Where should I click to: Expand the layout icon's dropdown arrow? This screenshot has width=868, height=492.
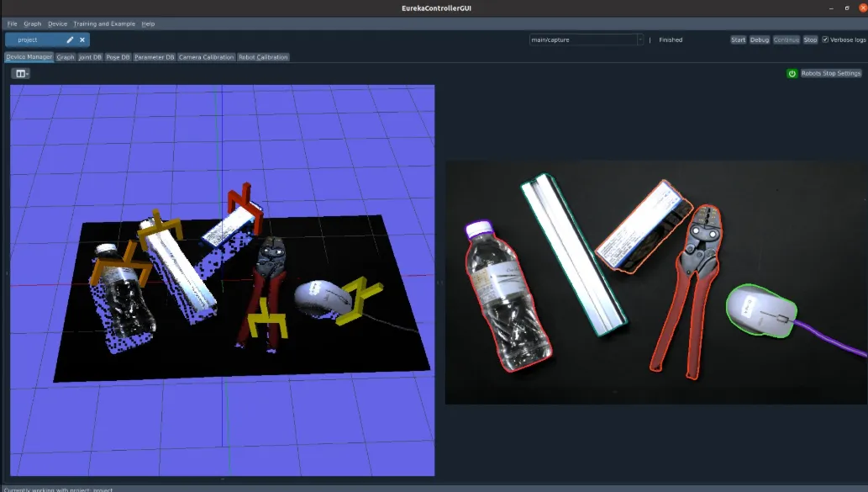point(27,72)
